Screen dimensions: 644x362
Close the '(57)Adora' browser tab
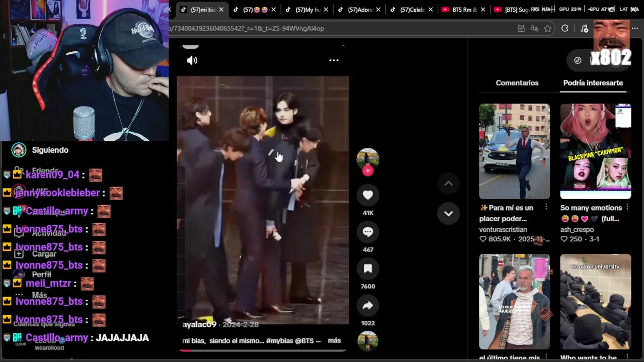click(x=378, y=10)
